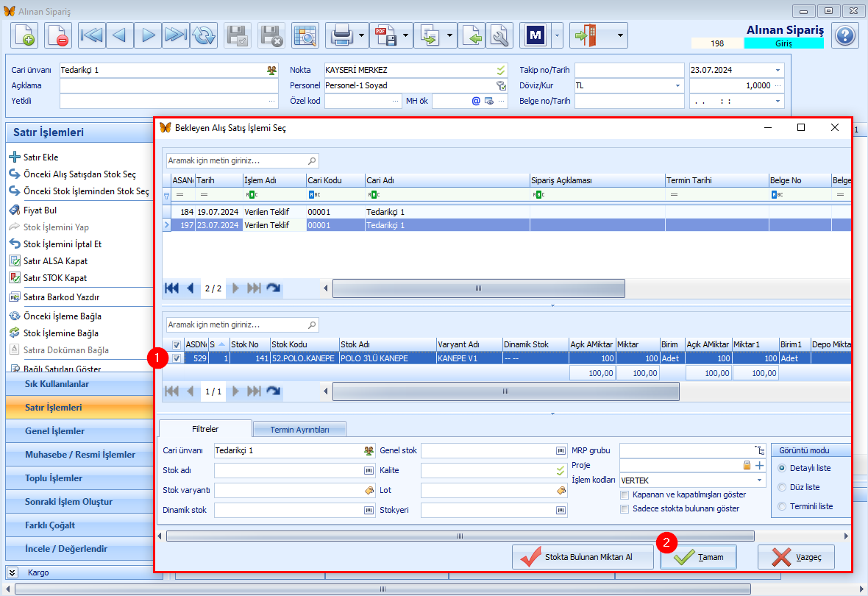The width and height of the screenshot is (868, 596).
Task: Click the plus icon next to Proje
Action: click(759, 465)
